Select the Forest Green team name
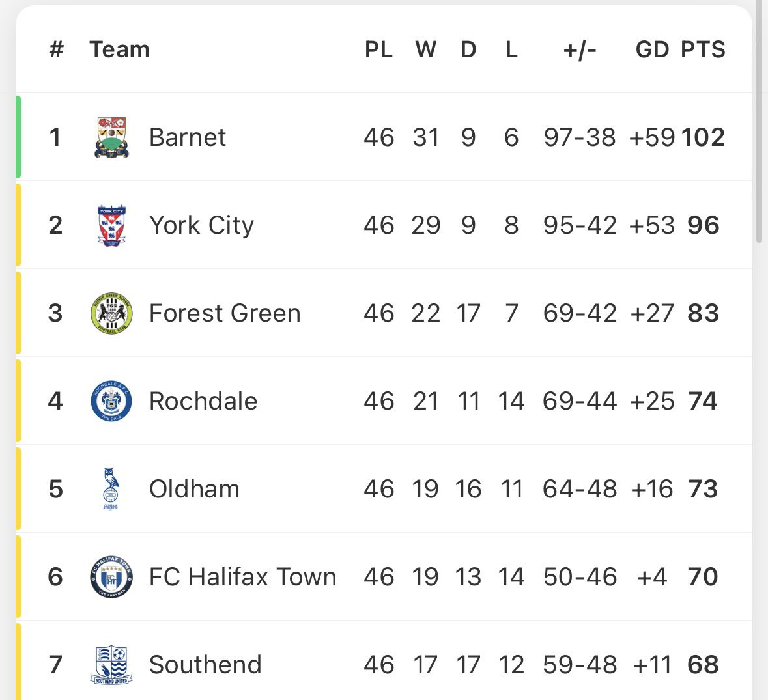This screenshot has width=768, height=700. [x=225, y=313]
